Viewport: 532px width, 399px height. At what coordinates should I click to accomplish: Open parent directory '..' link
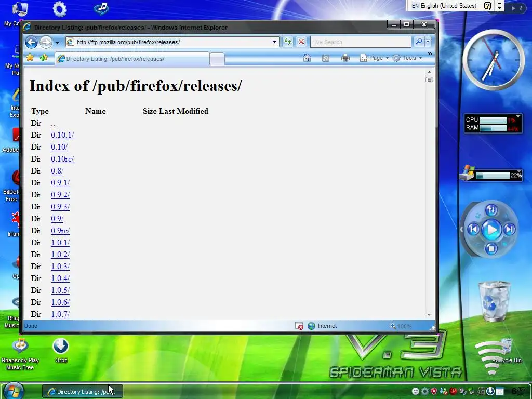point(52,124)
